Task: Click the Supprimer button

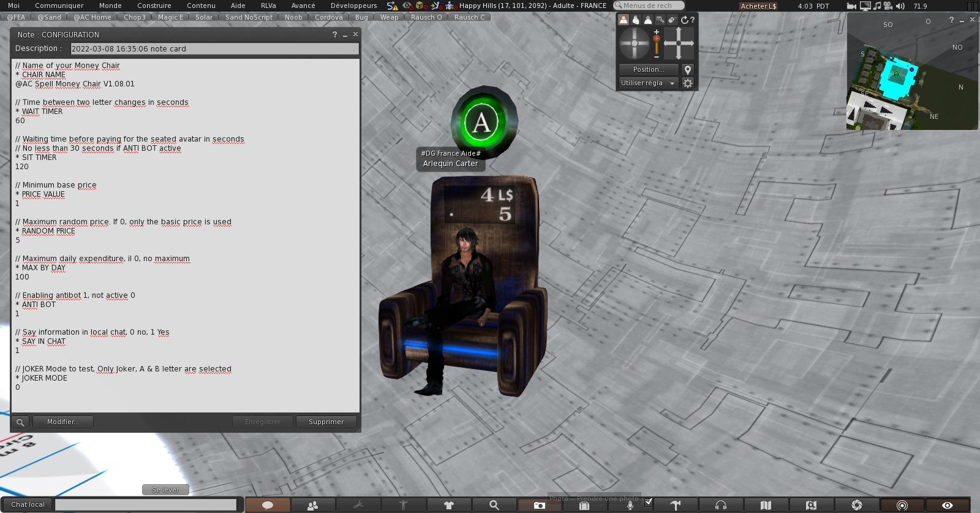Action: [326, 422]
